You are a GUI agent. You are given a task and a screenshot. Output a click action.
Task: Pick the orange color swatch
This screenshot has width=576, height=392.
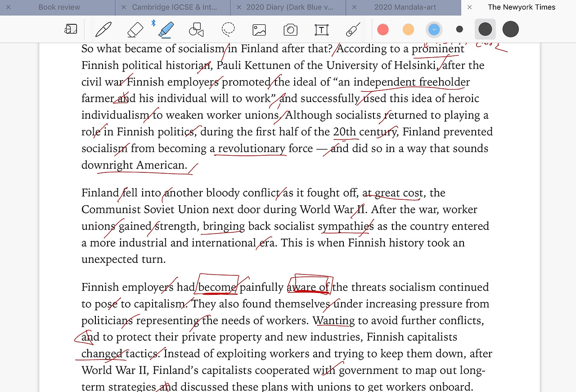(408, 30)
